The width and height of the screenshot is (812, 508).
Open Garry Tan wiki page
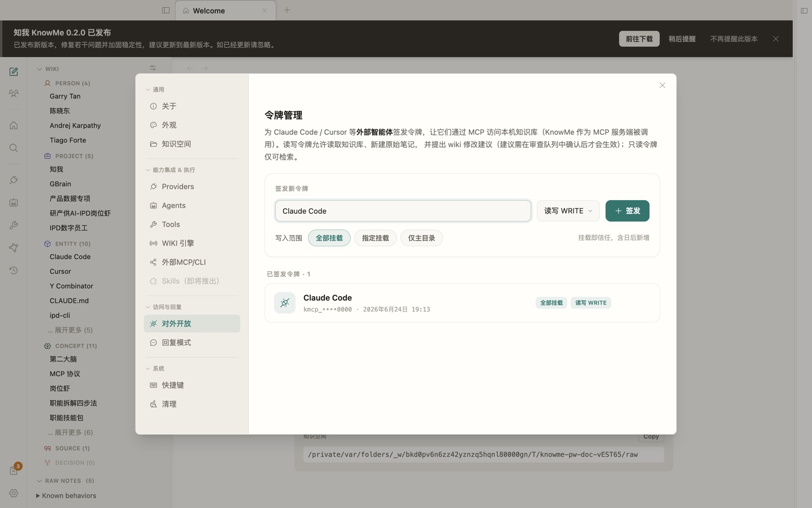click(x=65, y=96)
